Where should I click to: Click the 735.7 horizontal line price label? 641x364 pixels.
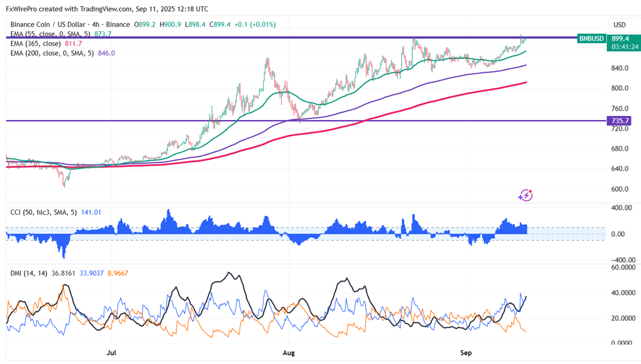point(620,121)
